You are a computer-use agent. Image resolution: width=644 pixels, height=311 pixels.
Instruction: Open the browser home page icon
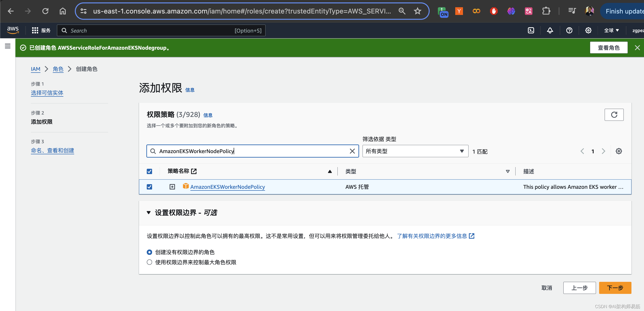click(63, 11)
